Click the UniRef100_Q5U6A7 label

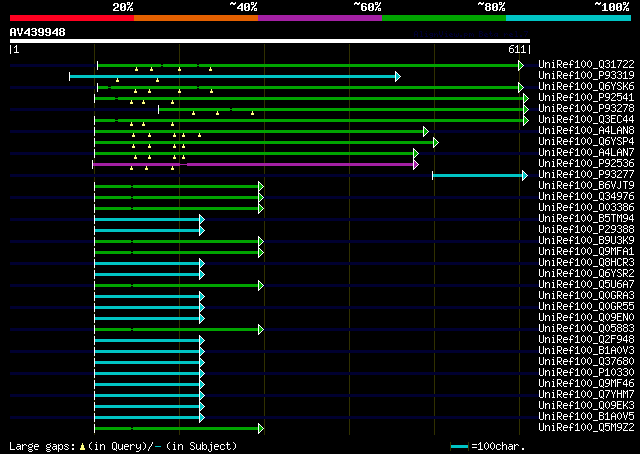[586, 285]
